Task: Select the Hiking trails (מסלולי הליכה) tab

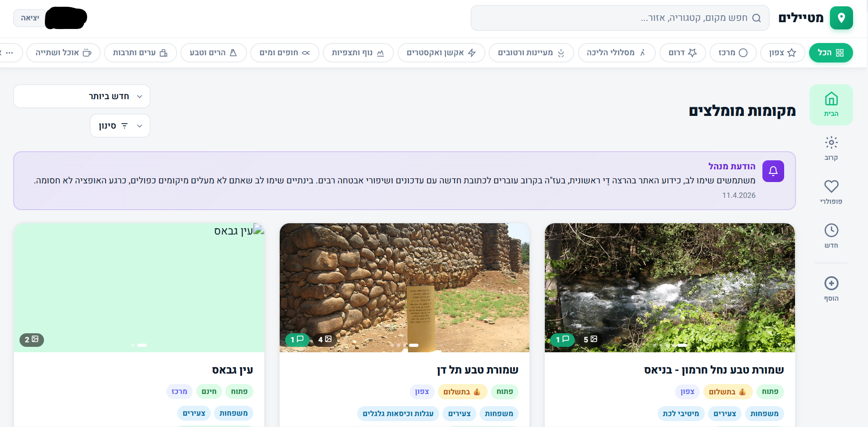Action: [x=616, y=53]
